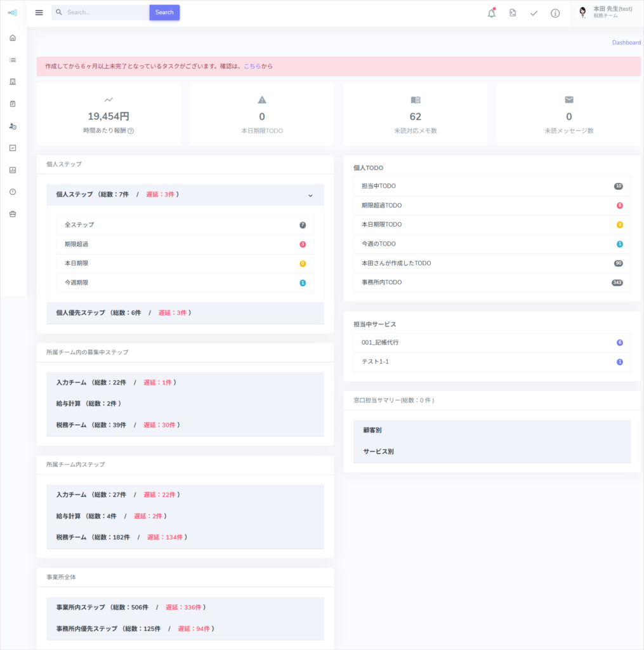Click the checkmark icon in top bar
Screen dimensions: 644x650
[x=534, y=13]
